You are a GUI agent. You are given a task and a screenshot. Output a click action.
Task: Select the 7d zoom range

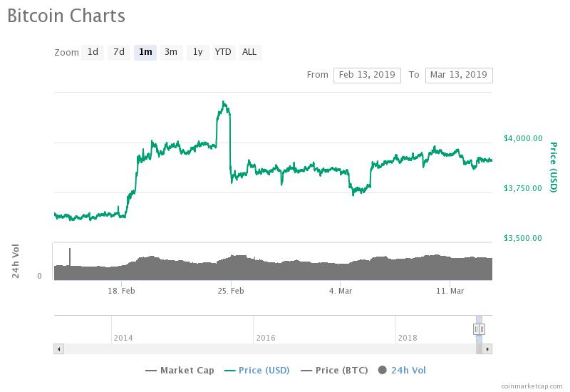click(x=119, y=52)
